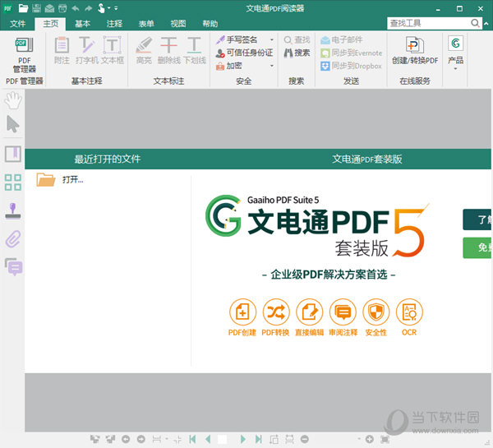Viewport: 493px width, 448px height.
Task: Open the 文件 menu
Action: [17, 24]
